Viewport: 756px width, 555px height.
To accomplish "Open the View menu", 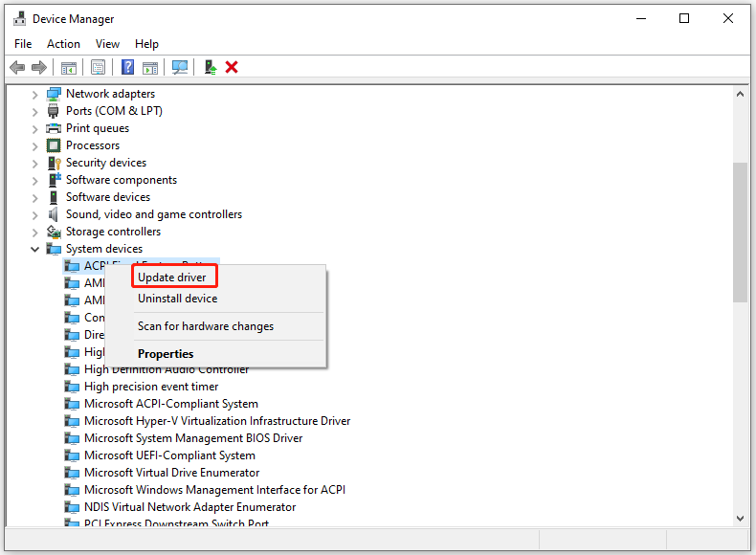I will point(107,44).
